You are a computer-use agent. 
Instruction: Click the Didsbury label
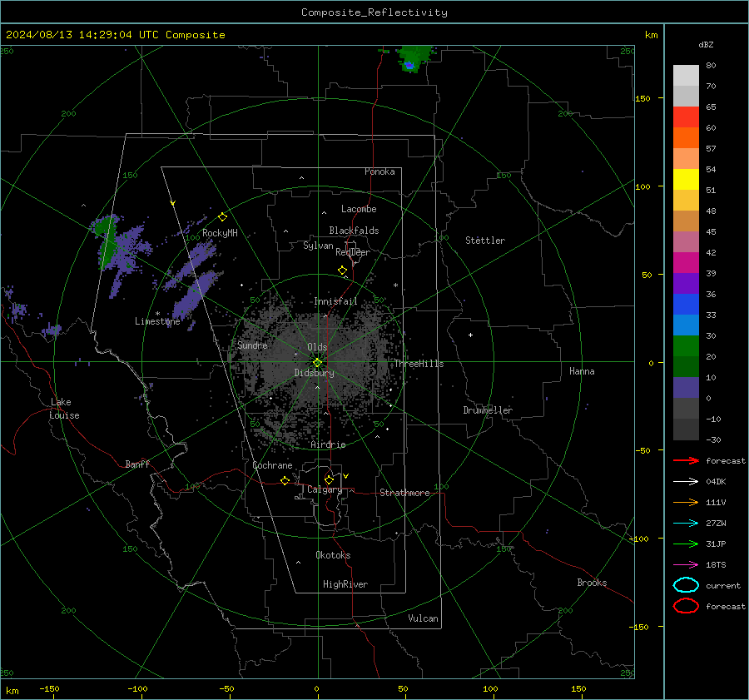click(x=315, y=373)
